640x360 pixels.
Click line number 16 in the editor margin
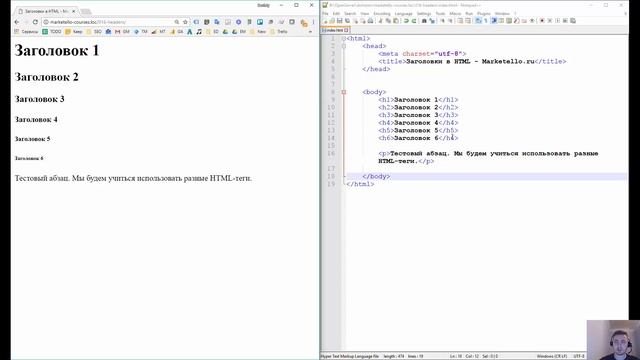pyautogui.click(x=331, y=153)
